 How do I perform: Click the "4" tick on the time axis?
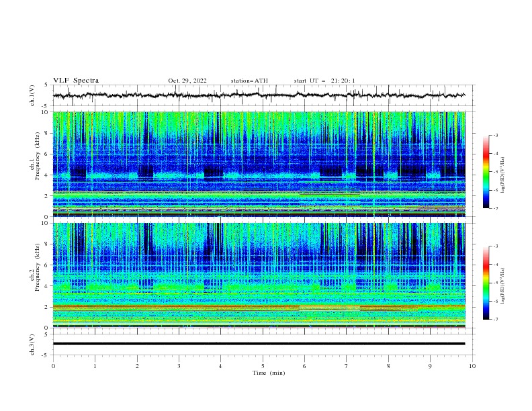[220, 366]
